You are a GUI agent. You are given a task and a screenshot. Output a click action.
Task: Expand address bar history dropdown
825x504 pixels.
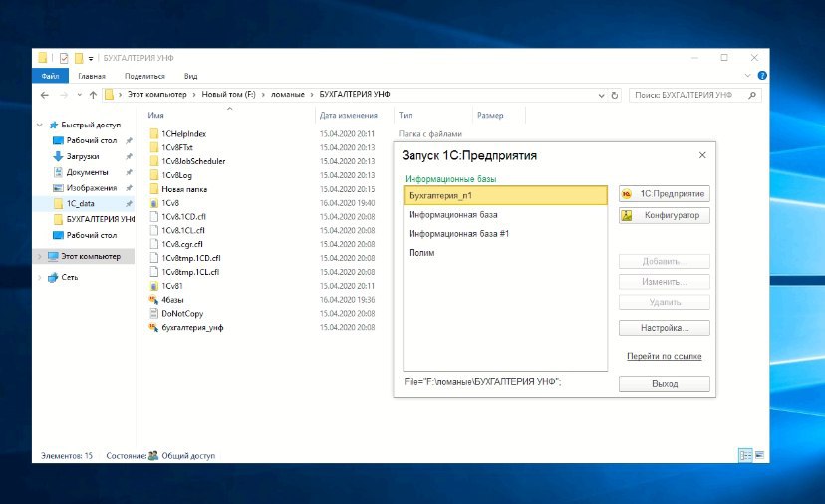point(602,96)
